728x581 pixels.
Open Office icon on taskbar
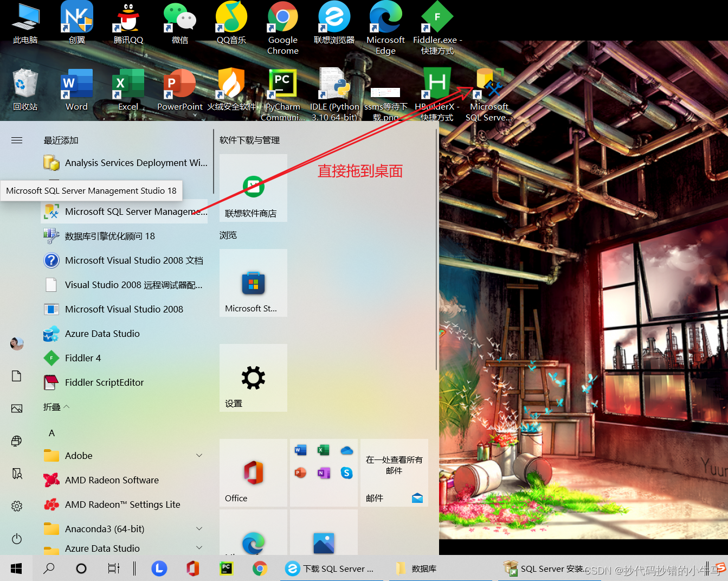[x=192, y=569]
